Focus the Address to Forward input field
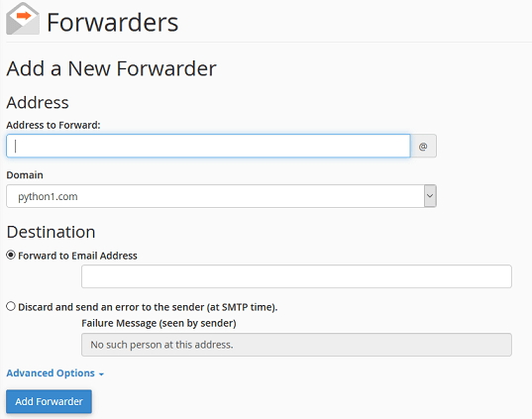Image resolution: width=532 pixels, height=419 pixels. click(208, 146)
